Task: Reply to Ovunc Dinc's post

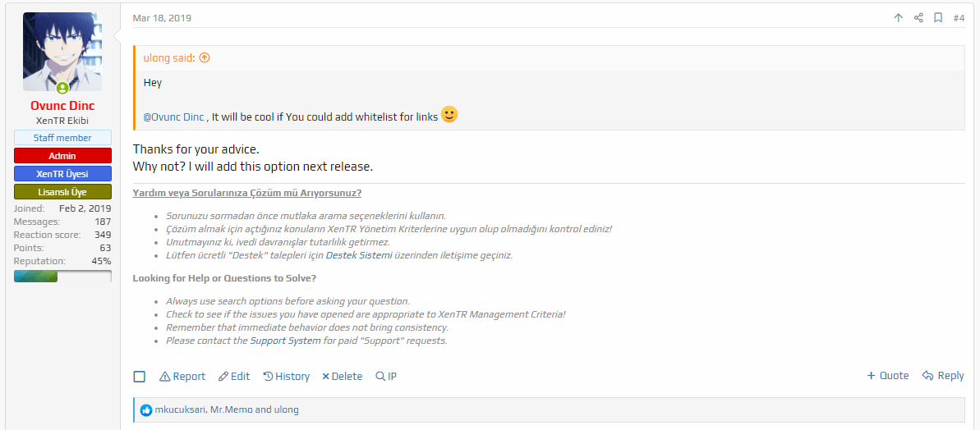Action: click(942, 376)
